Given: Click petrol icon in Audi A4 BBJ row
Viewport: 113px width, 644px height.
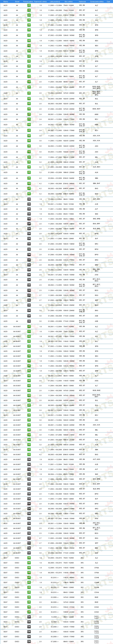Looking at the screenshot, I should point(29,157).
